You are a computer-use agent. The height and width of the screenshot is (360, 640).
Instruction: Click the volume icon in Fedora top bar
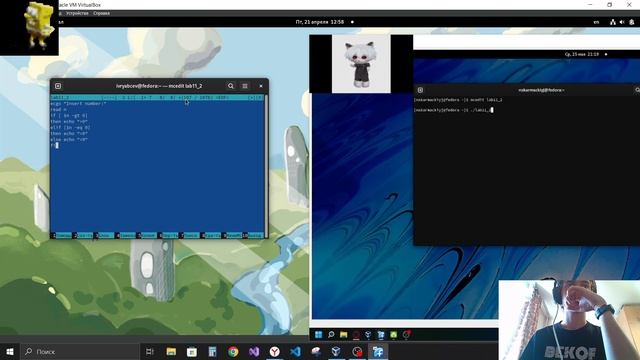tap(622, 22)
